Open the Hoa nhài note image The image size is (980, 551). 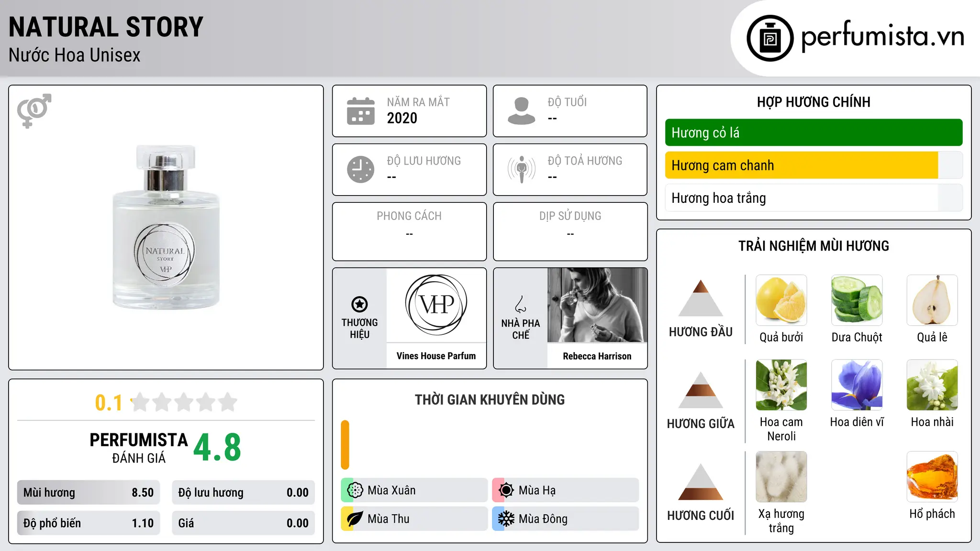932,385
